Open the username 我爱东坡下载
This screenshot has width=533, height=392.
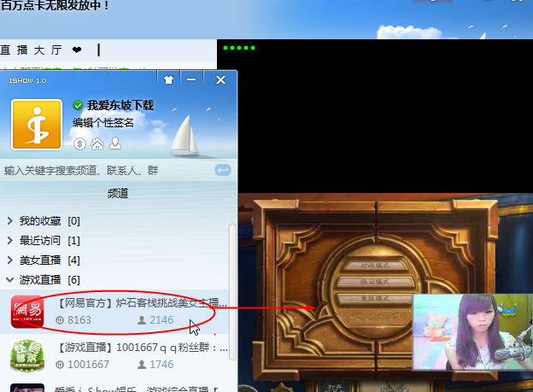120,105
